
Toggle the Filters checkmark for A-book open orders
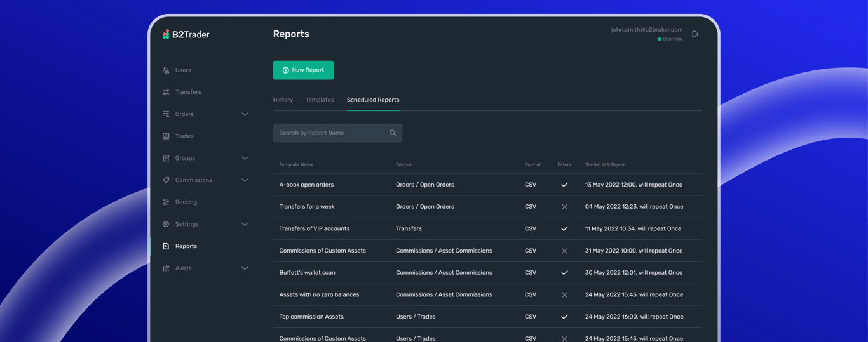[564, 185]
